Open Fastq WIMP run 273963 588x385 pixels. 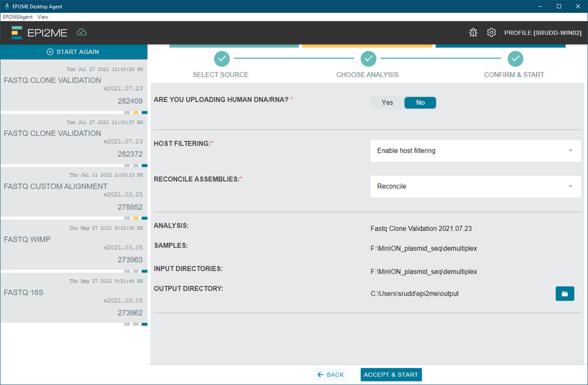pyautogui.click(x=74, y=245)
